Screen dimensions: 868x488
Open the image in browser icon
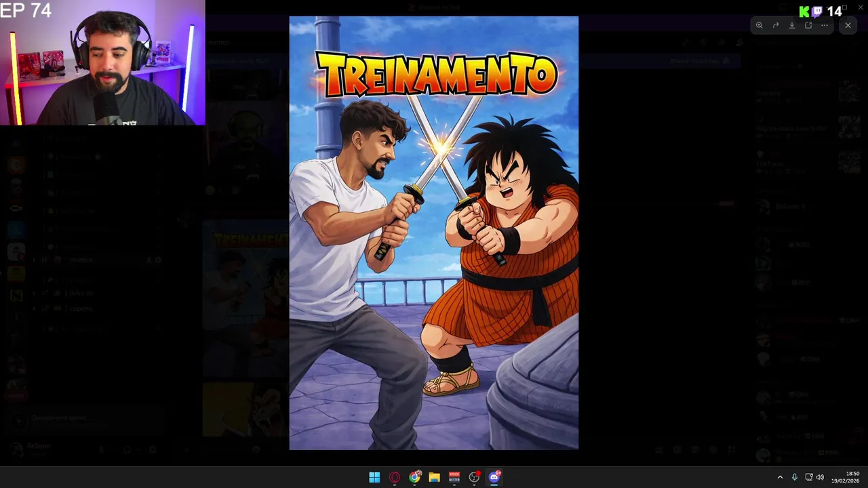click(808, 25)
